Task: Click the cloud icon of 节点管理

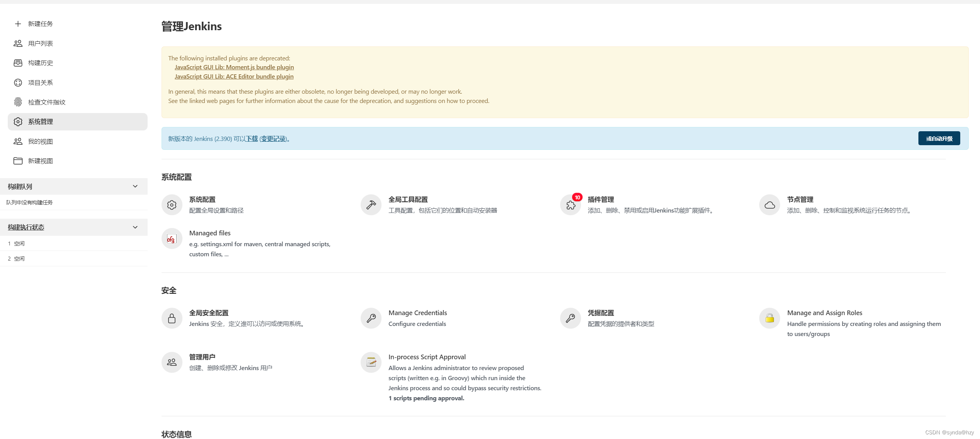Action: coord(770,205)
